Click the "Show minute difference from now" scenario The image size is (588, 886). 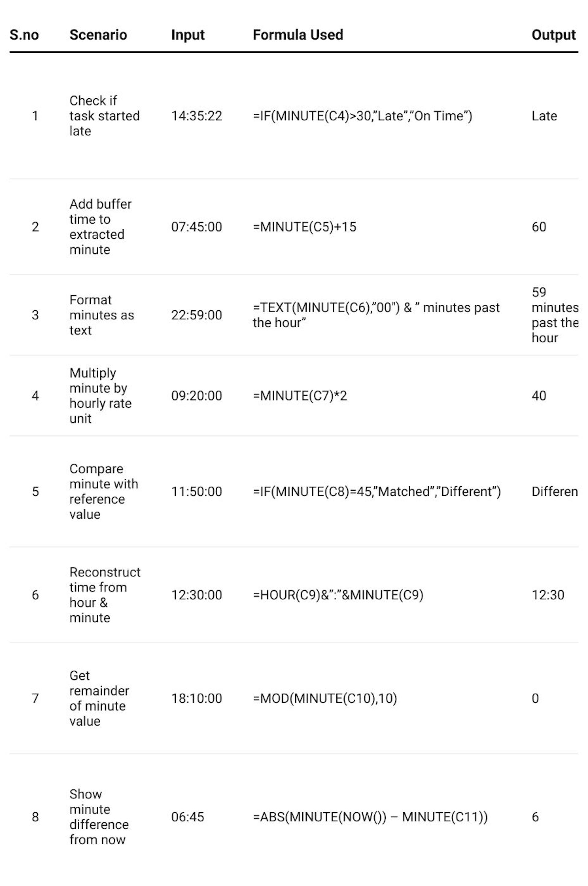99,817
